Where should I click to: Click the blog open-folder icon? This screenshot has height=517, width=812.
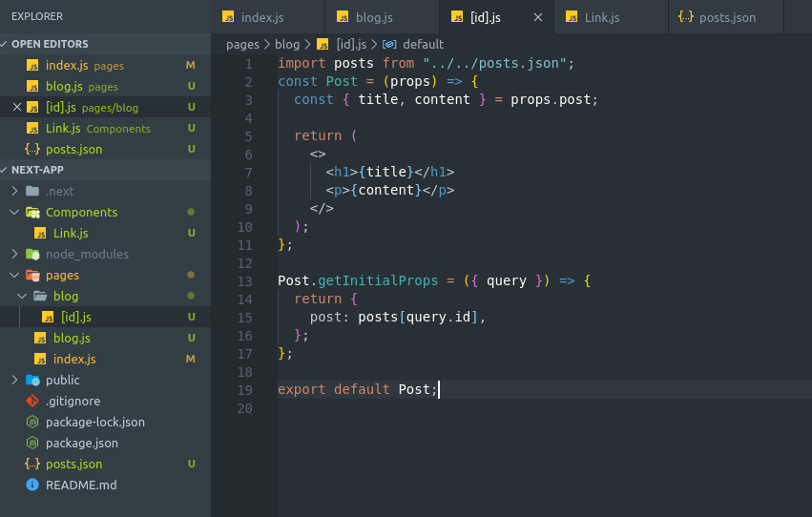40,296
